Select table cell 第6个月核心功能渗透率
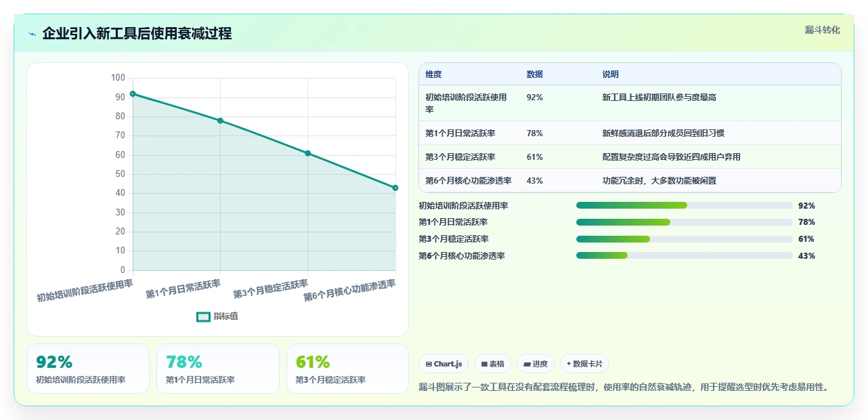The width and height of the screenshot is (868, 420). point(469,181)
